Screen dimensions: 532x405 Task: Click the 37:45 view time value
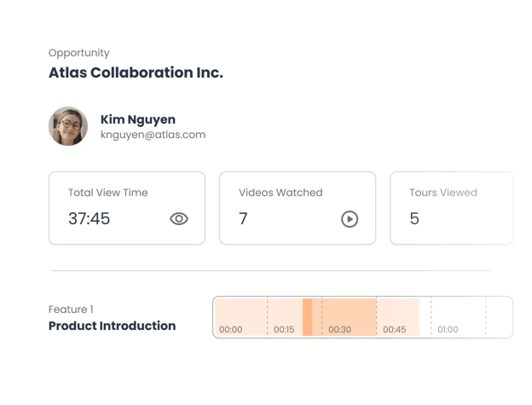[90, 219]
